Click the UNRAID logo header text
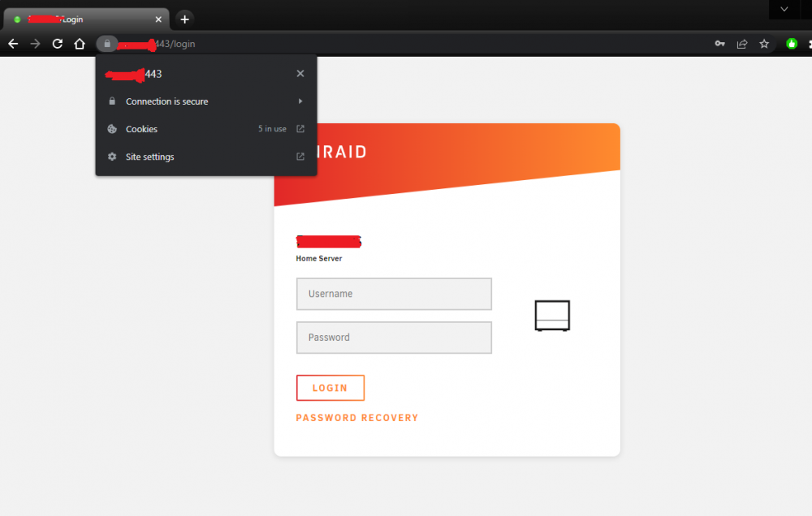The image size is (812, 516). (342, 152)
